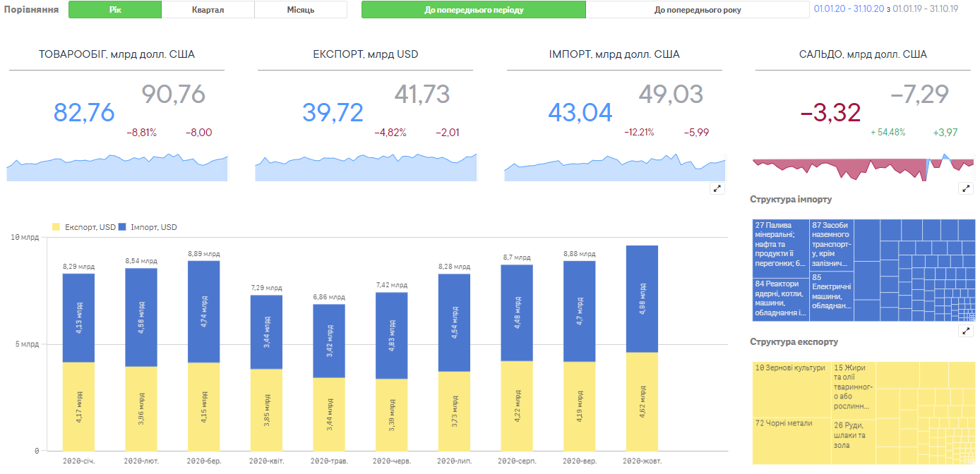The image size is (980, 474).
Task: Expand the САЛЬДО sparkline chart to fullscreen
Action: tap(966, 188)
